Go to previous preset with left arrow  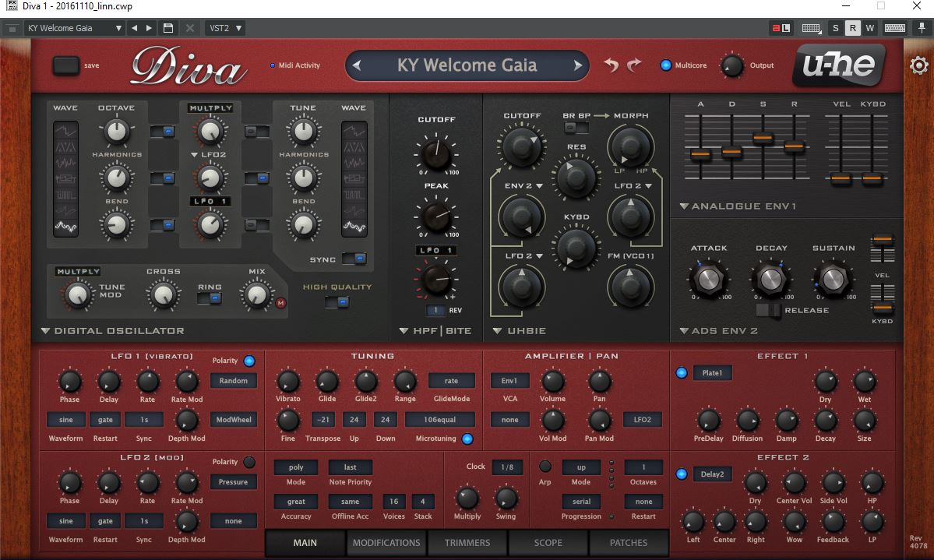point(356,65)
